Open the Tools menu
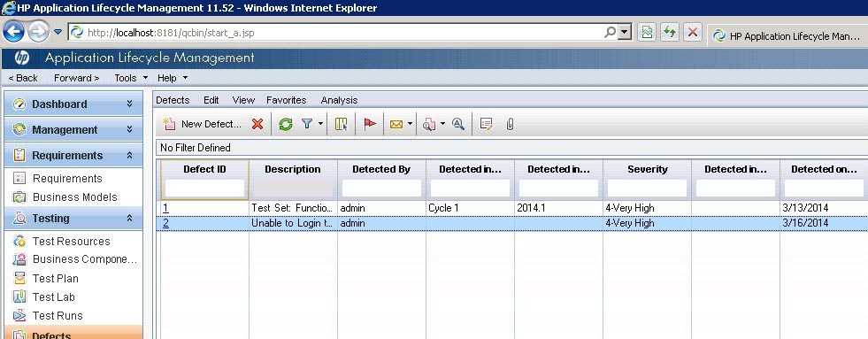The width and height of the screenshot is (868, 339). [x=131, y=78]
